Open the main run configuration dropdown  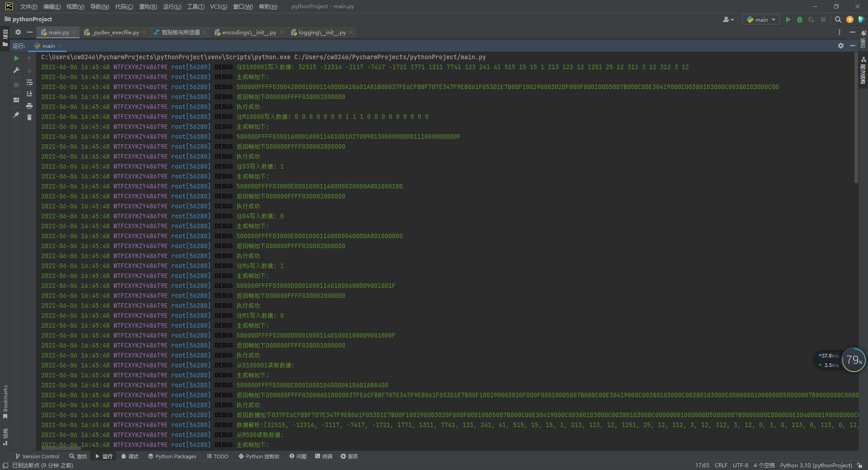761,19
